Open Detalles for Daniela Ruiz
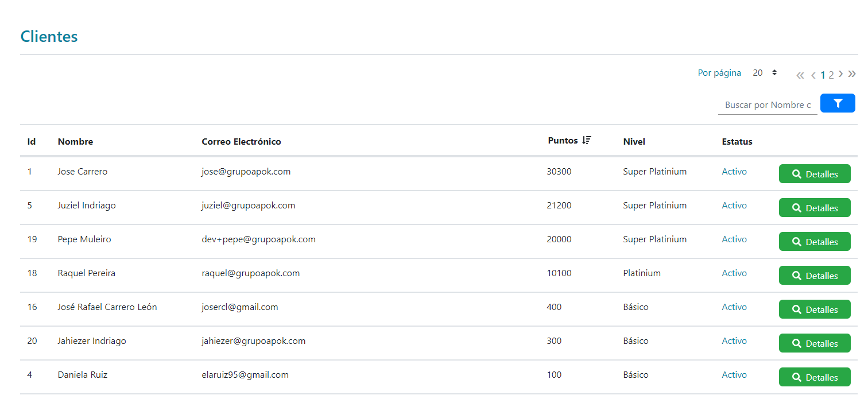The image size is (868, 395). [x=814, y=377]
